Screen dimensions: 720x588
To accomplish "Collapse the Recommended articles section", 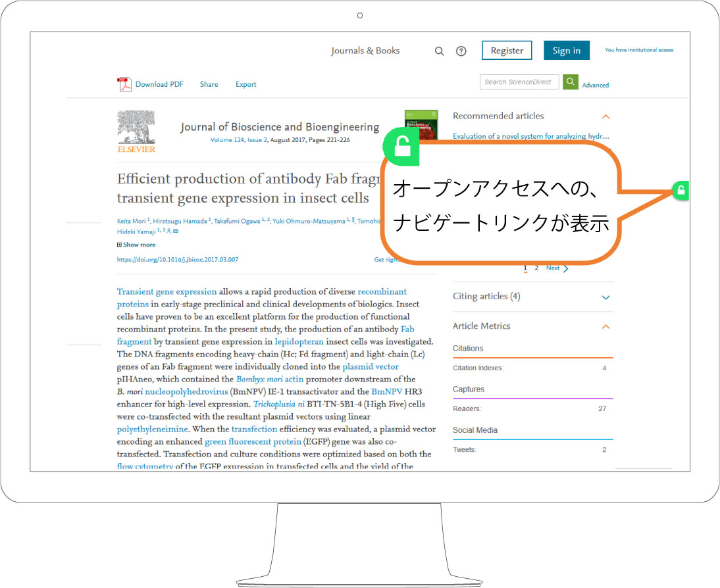I will point(606,116).
